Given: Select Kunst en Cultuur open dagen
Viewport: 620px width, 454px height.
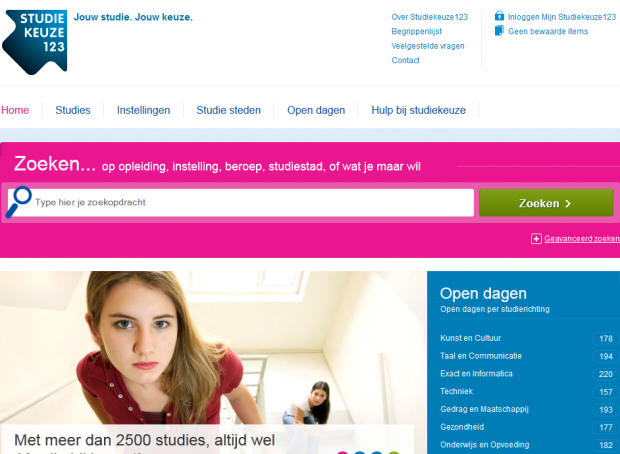Looking at the screenshot, I should pyautogui.click(x=471, y=338).
